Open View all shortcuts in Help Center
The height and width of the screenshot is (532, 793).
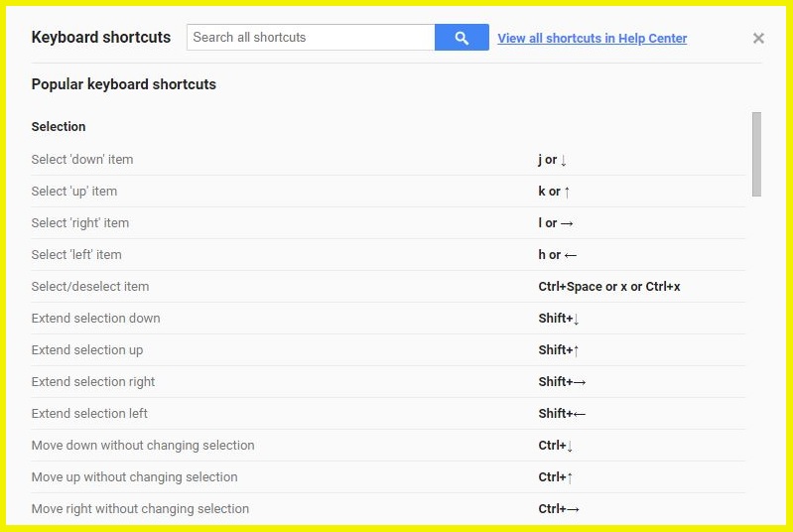[x=592, y=38]
